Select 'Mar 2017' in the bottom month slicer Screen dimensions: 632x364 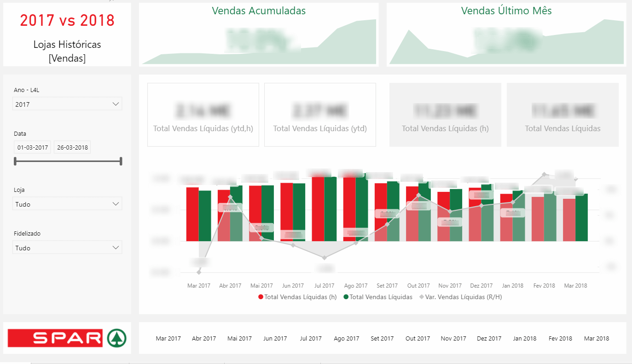tap(168, 338)
